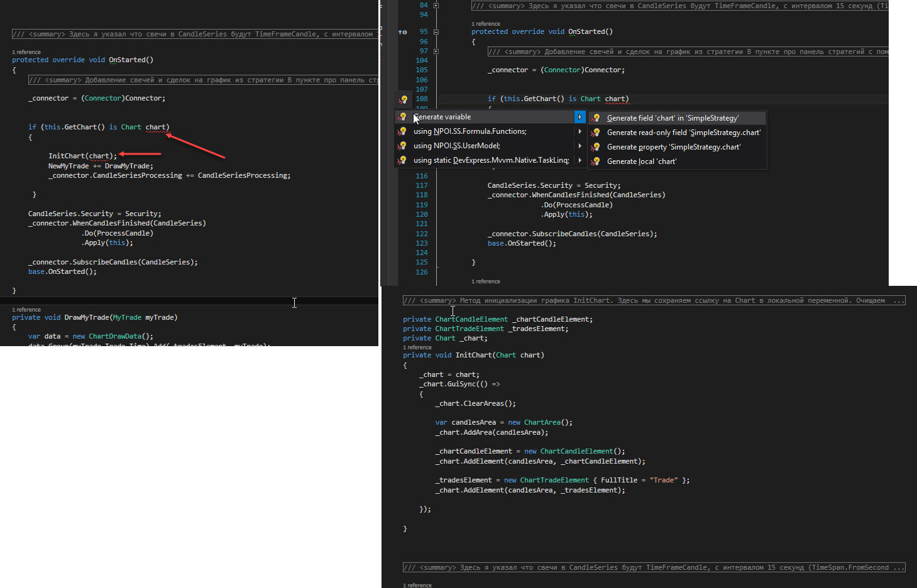Viewport: 917px width, 588px height.
Task: Open the submenu arrow of 'Generate variable'
Action: pos(579,117)
